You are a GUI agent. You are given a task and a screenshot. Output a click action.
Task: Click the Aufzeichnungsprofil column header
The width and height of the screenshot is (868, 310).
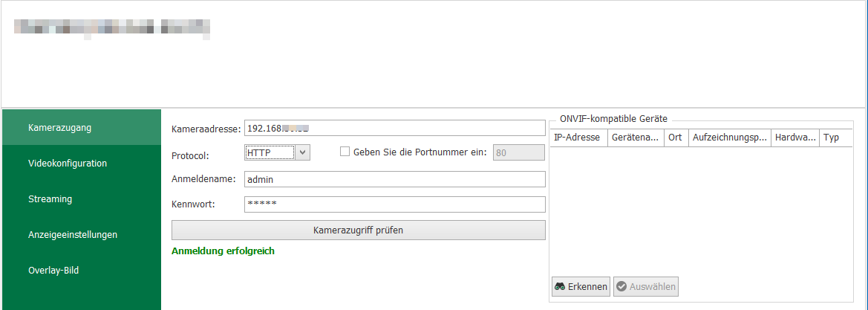729,138
